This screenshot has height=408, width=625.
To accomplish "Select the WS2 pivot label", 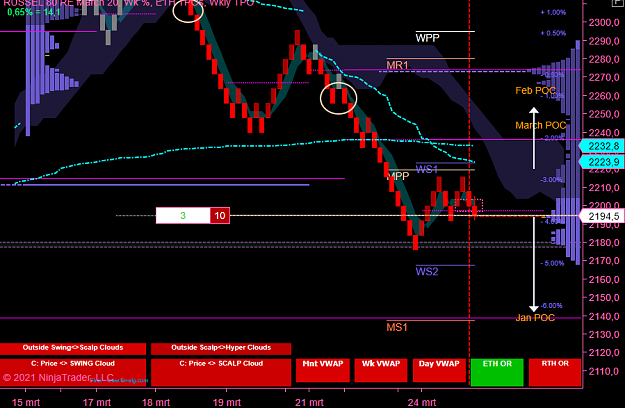I will pyautogui.click(x=427, y=272).
